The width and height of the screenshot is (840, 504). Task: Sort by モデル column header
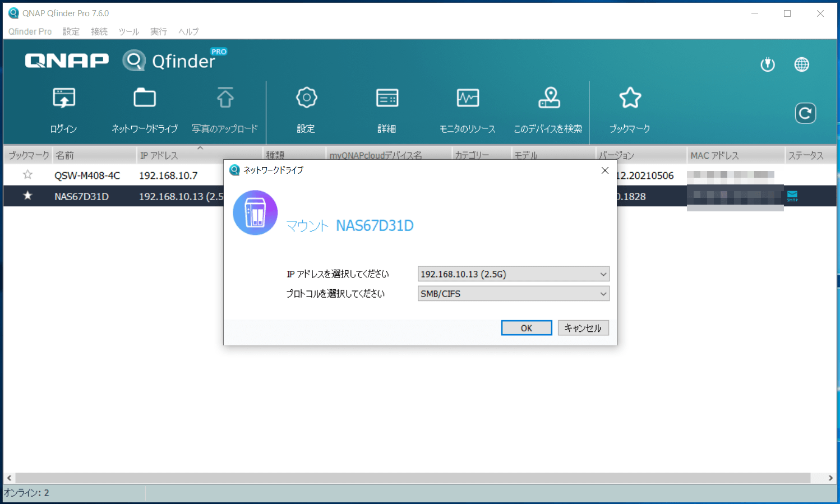point(553,155)
